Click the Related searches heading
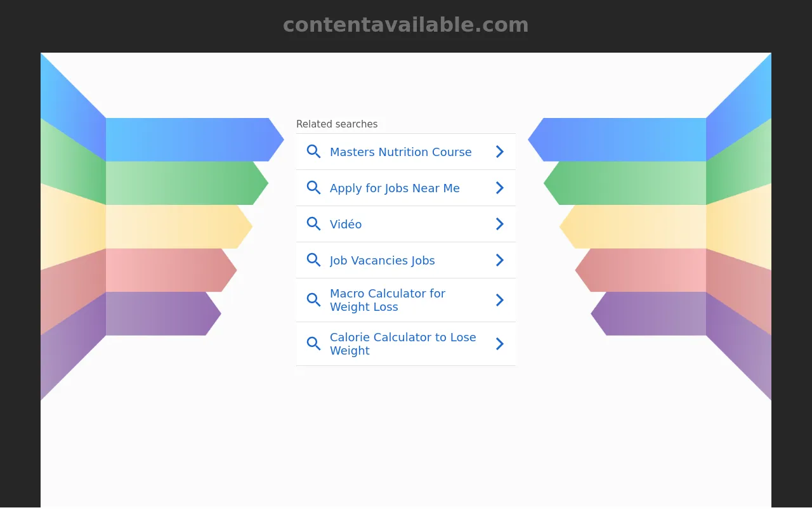Screen dimensions: 812x510 (337, 124)
